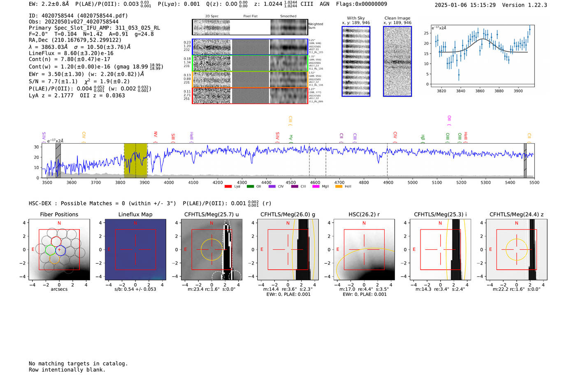
Task: Click the Fiber Positions panel
Action: (x=59, y=250)
